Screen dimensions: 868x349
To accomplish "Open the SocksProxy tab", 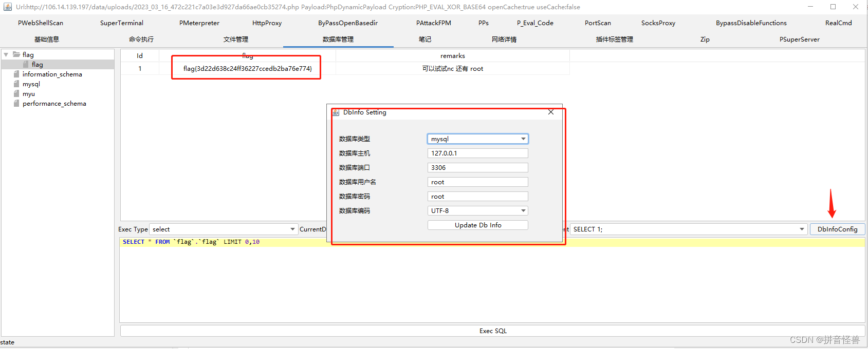I will pyautogui.click(x=658, y=23).
